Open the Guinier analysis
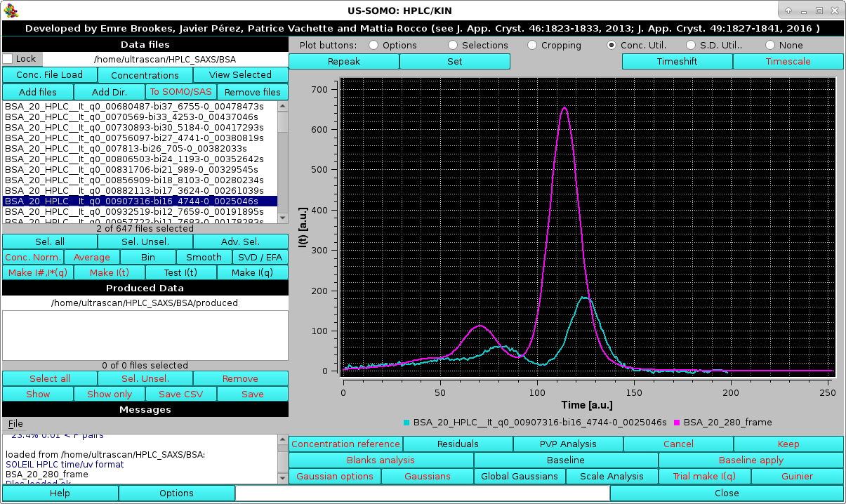 [797, 476]
